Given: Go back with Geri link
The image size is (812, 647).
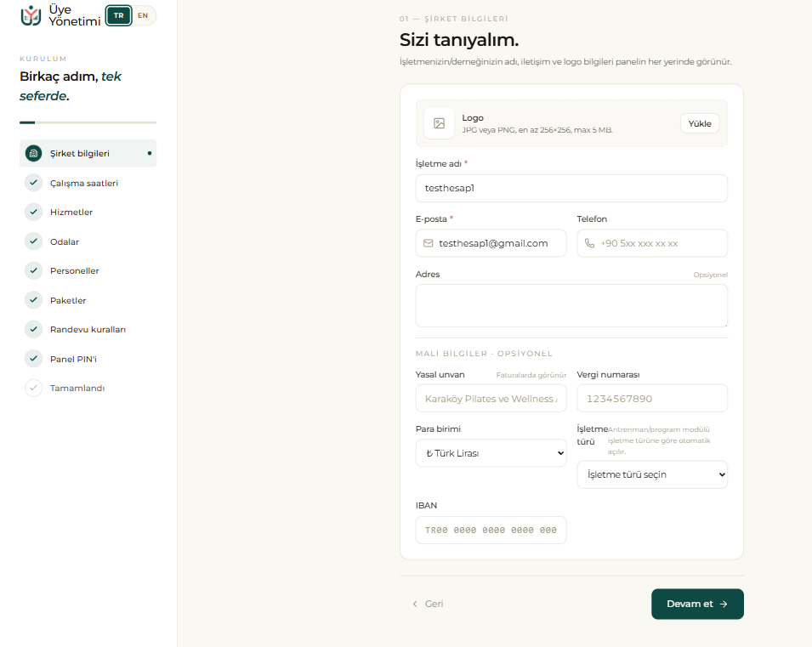Looking at the screenshot, I should click(428, 604).
